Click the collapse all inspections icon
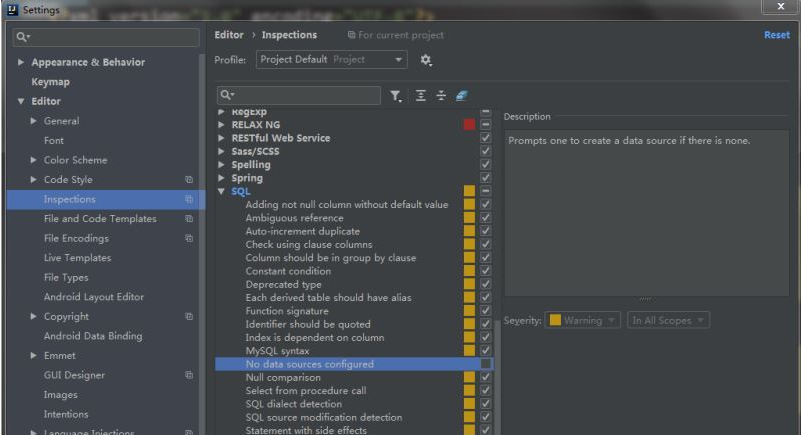 [x=441, y=95]
